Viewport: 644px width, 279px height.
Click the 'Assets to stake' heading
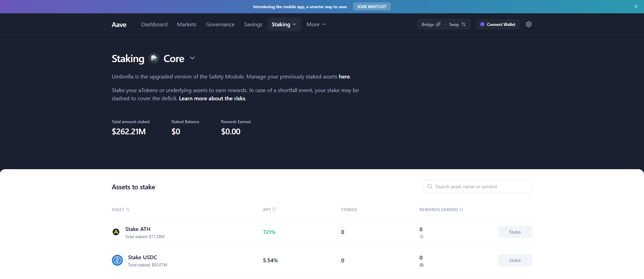pos(133,187)
